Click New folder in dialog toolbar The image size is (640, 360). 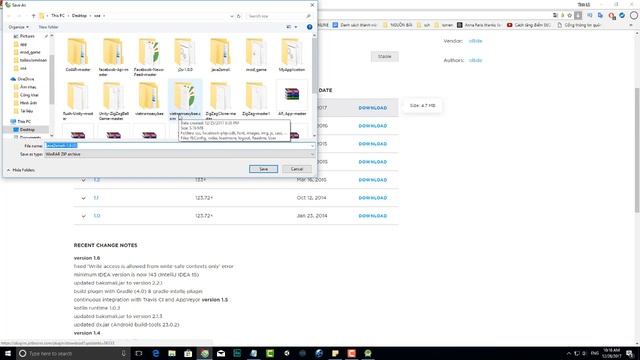pos(48,27)
